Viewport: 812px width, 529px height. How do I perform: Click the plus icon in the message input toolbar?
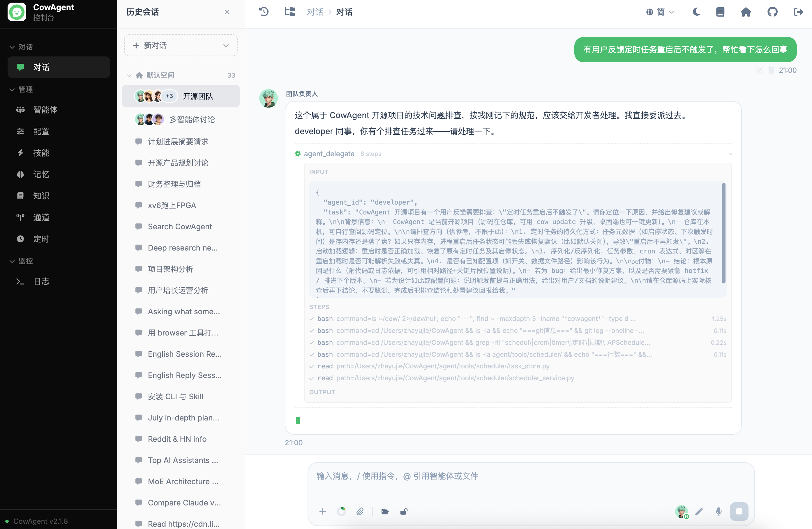click(322, 511)
